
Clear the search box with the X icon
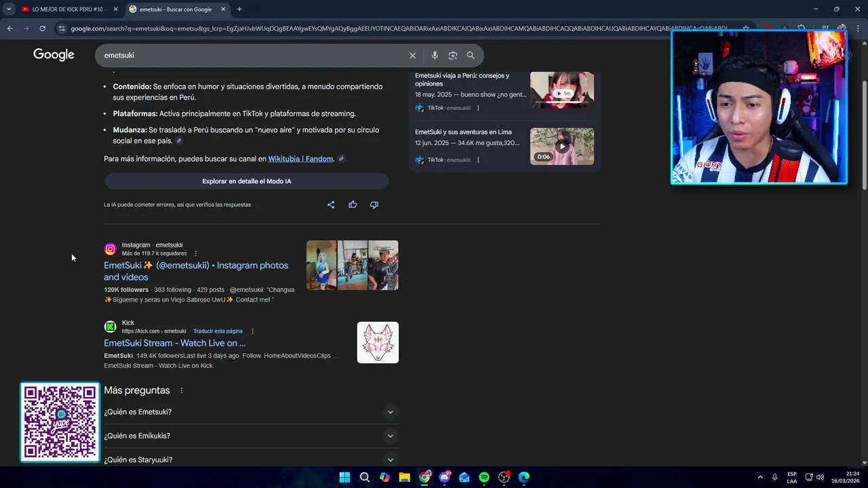412,56
